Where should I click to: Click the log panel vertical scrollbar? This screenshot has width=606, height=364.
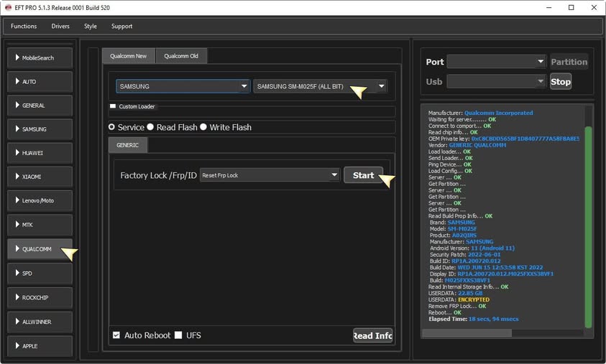(x=588, y=227)
